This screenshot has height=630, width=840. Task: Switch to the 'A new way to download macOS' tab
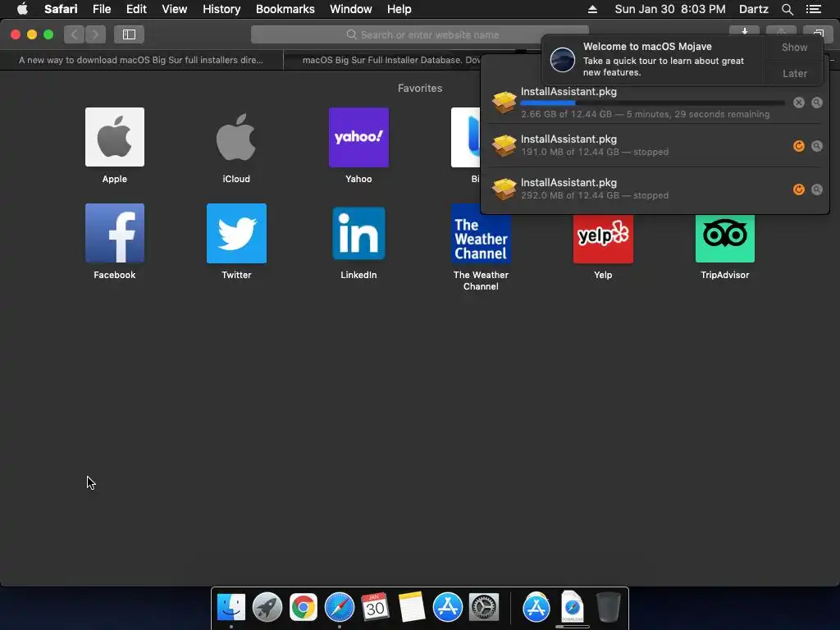(x=141, y=60)
